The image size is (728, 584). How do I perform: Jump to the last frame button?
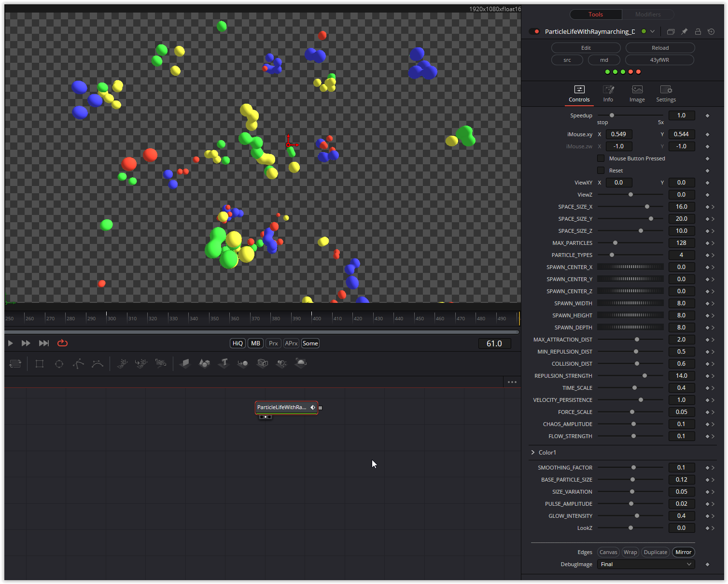coord(44,343)
